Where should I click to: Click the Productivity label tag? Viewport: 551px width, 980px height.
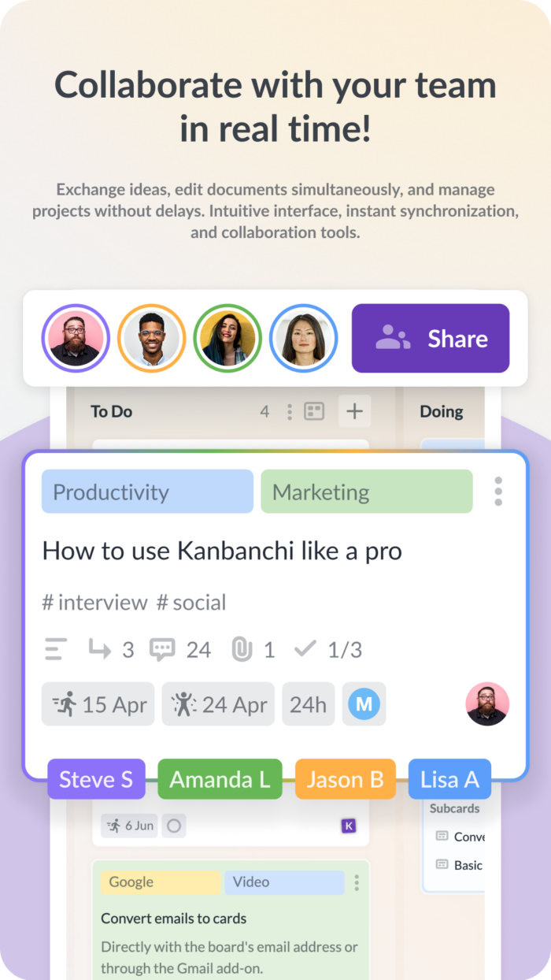coord(147,492)
